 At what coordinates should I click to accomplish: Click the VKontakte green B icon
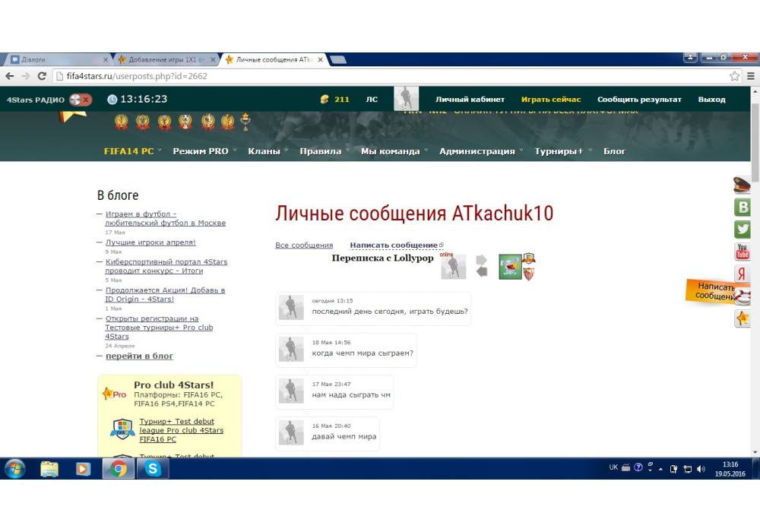[x=742, y=207]
